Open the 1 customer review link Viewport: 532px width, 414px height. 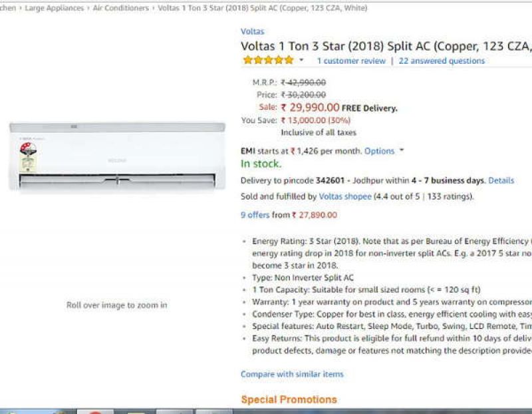pyautogui.click(x=350, y=61)
